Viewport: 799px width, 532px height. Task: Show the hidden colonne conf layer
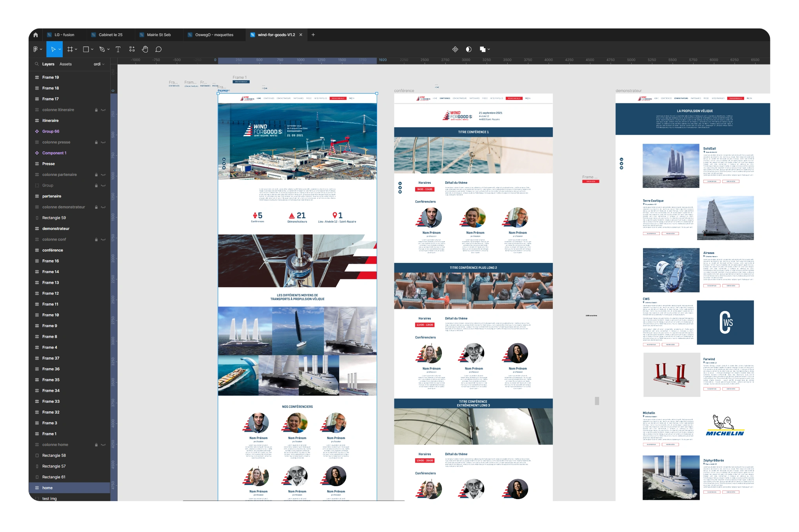pos(103,240)
